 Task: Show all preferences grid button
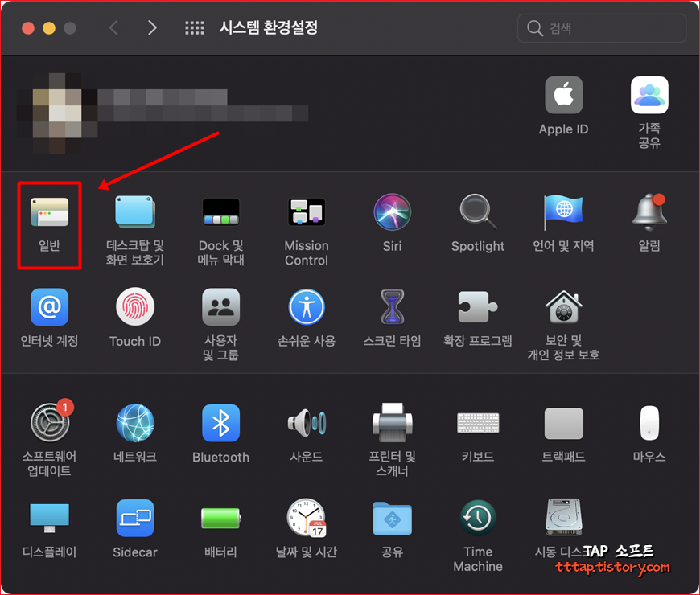tap(195, 27)
